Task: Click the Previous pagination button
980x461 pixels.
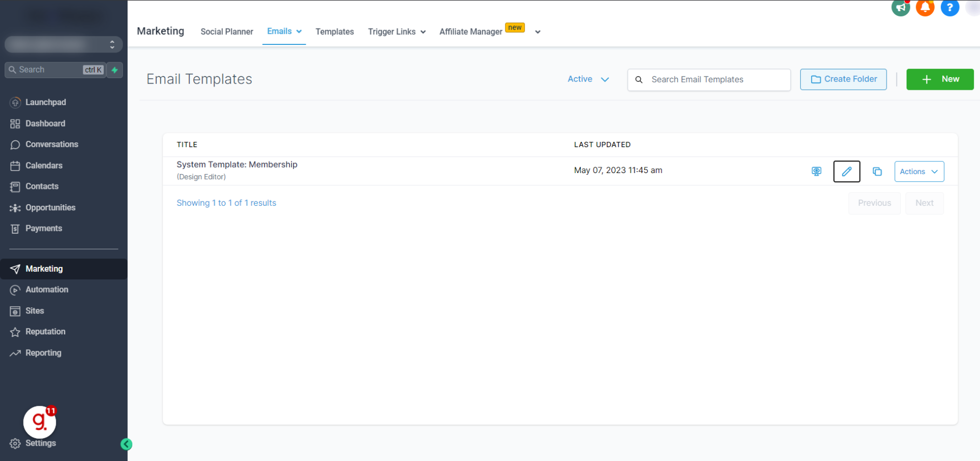Action: [874, 203]
